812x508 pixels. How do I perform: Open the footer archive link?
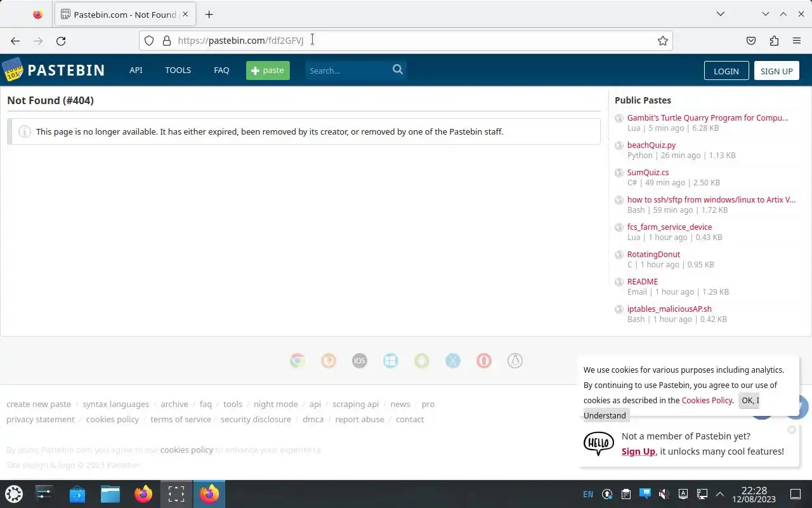coord(174,404)
